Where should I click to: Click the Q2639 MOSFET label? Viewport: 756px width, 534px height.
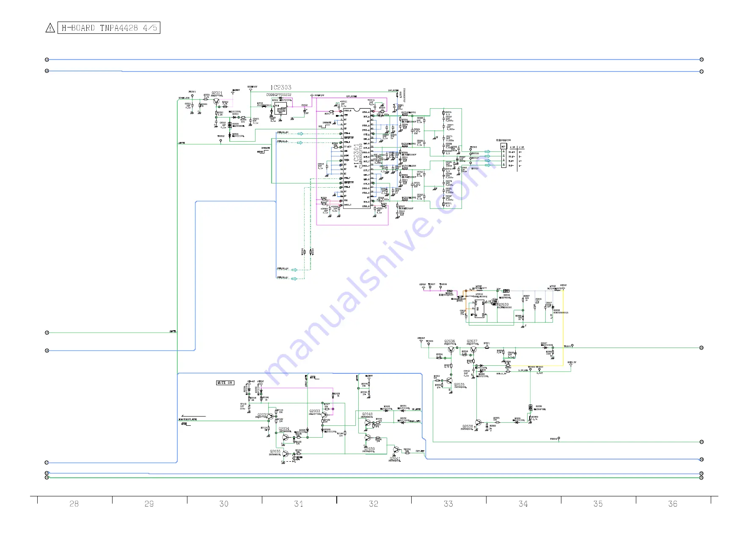click(x=503, y=304)
